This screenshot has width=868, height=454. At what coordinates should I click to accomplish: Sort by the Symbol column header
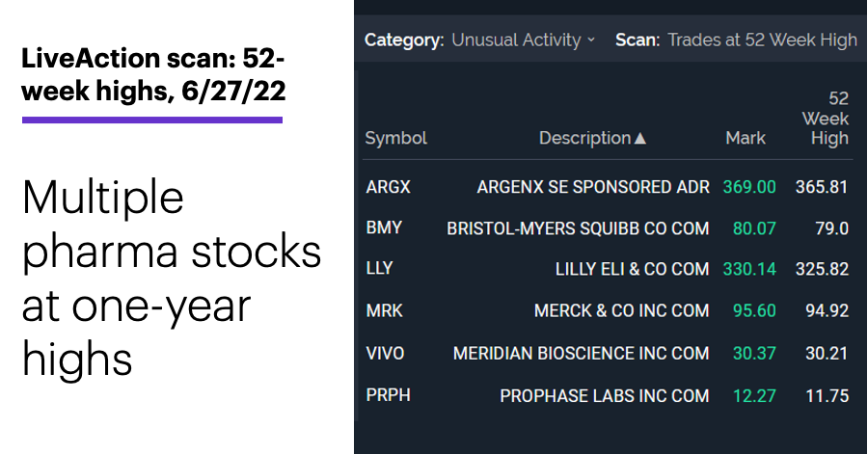coord(395,138)
